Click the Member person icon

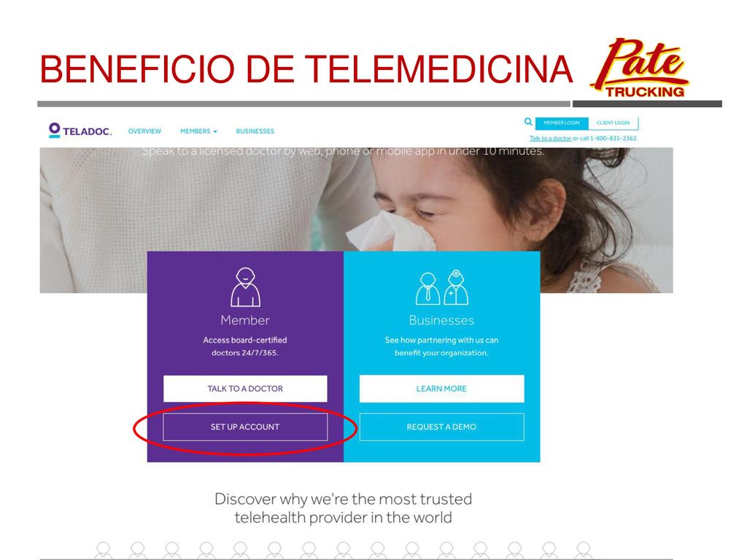[x=245, y=287]
